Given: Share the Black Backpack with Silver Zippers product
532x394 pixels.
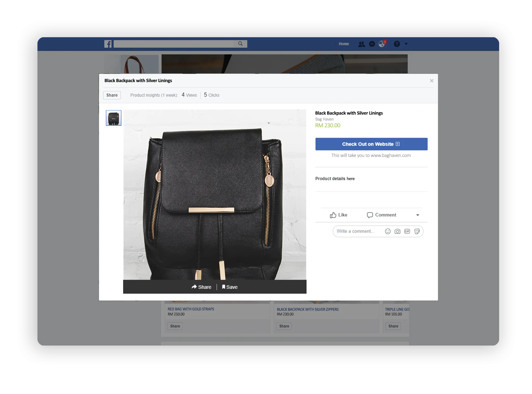Looking at the screenshot, I should pos(284,326).
